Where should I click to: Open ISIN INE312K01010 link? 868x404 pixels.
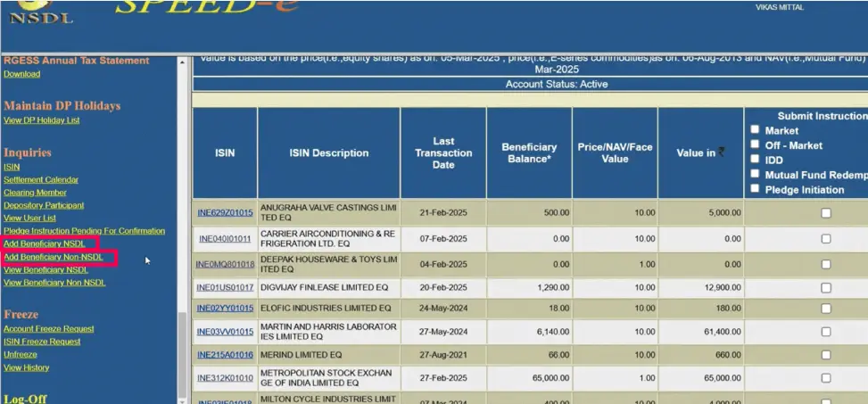[225, 378]
